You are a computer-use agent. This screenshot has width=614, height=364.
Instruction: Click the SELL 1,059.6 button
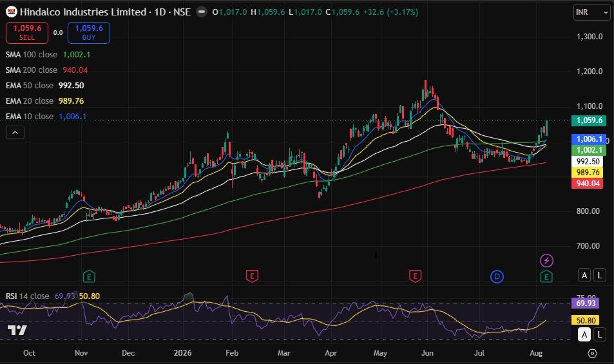(27, 32)
